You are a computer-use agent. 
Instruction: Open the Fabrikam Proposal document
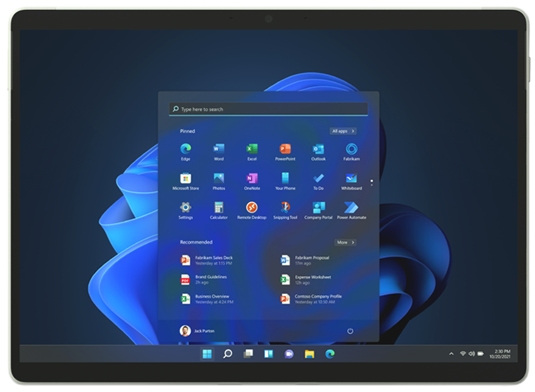coord(305,260)
